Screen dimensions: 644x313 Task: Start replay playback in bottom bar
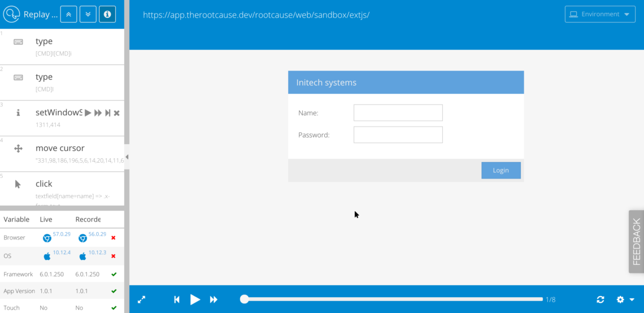(x=195, y=299)
